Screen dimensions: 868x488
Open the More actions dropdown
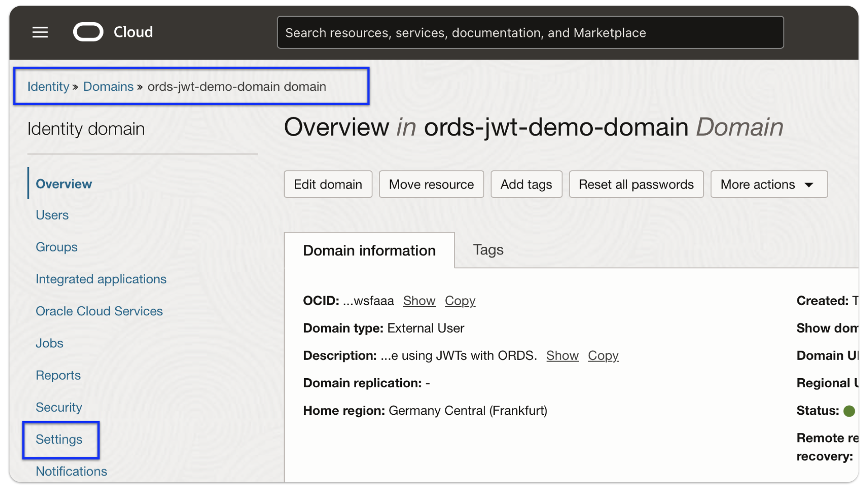[768, 184]
